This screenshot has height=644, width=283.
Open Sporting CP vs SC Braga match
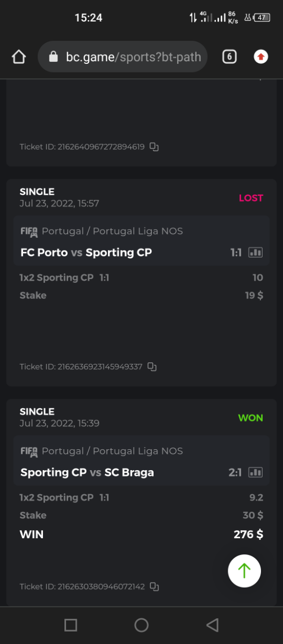87,472
